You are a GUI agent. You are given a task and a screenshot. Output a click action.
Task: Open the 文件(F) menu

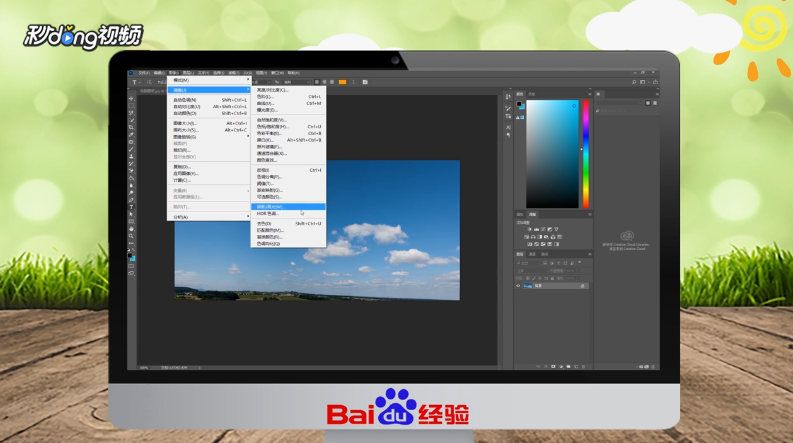pos(144,73)
